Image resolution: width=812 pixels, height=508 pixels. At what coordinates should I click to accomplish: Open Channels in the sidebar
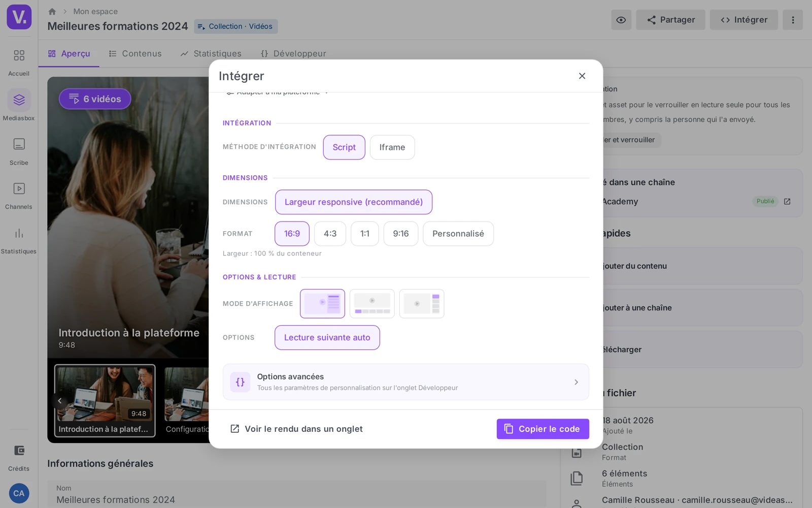tap(19, 196)
